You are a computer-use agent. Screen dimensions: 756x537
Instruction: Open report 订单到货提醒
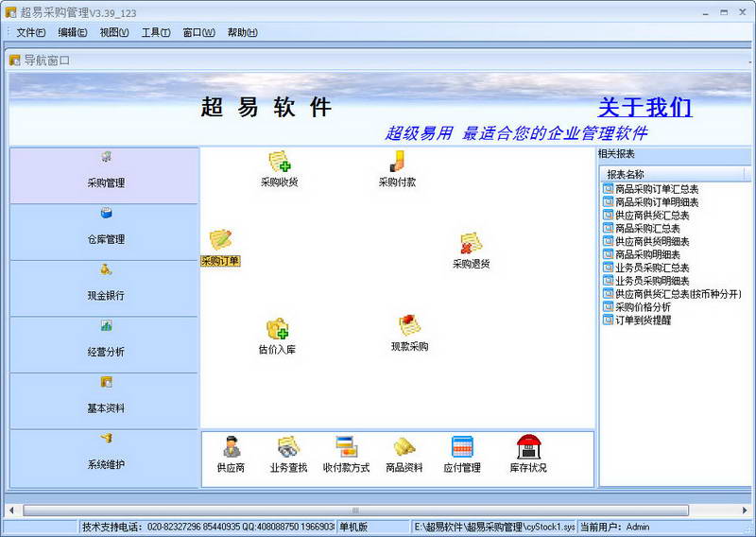pos(637,320)
